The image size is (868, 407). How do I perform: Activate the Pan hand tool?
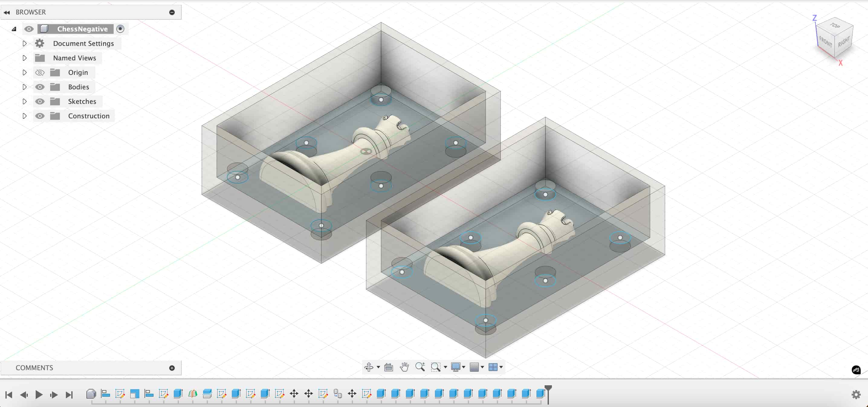tap(404, 367)
